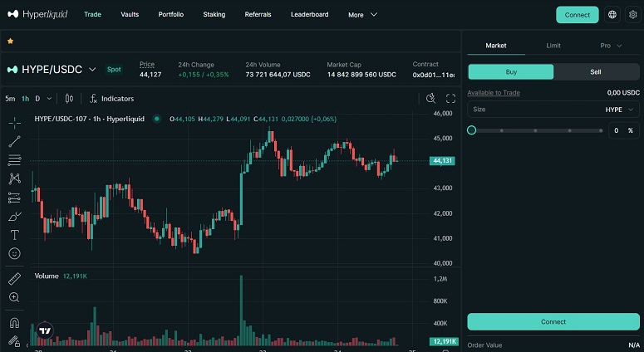
Task: Open the language globe icon
Action: click(612, 15)
